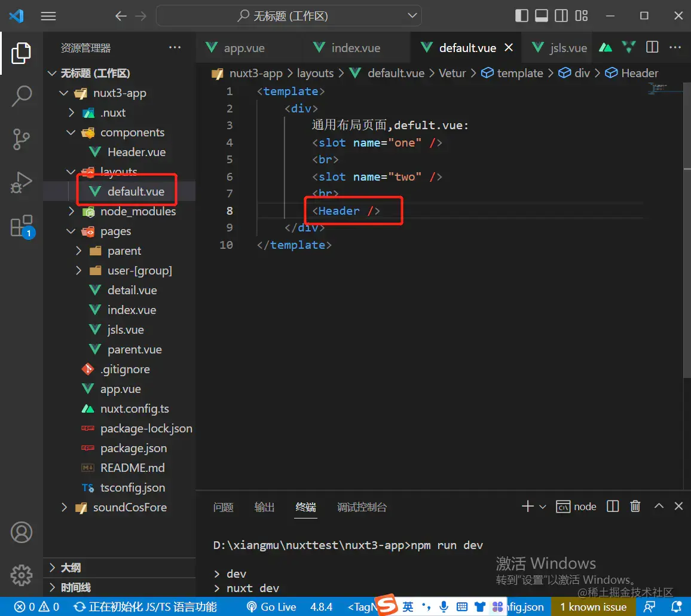The width and height of the screenshot is (691, 616).
Task: Expand the 大纲 outline section
Action: pyautogui.click(x=120, y=568)
